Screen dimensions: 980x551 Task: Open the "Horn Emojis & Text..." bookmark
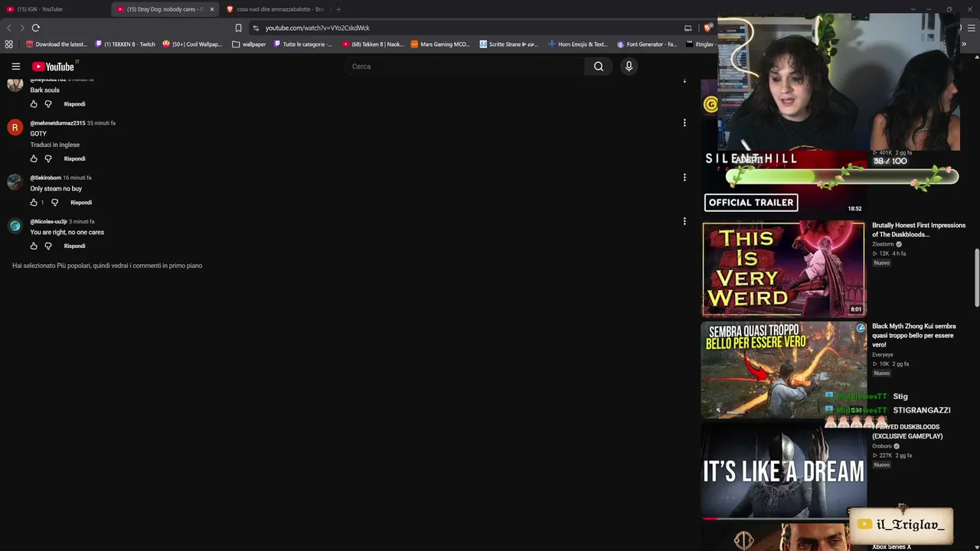click(x=578, y=44)
